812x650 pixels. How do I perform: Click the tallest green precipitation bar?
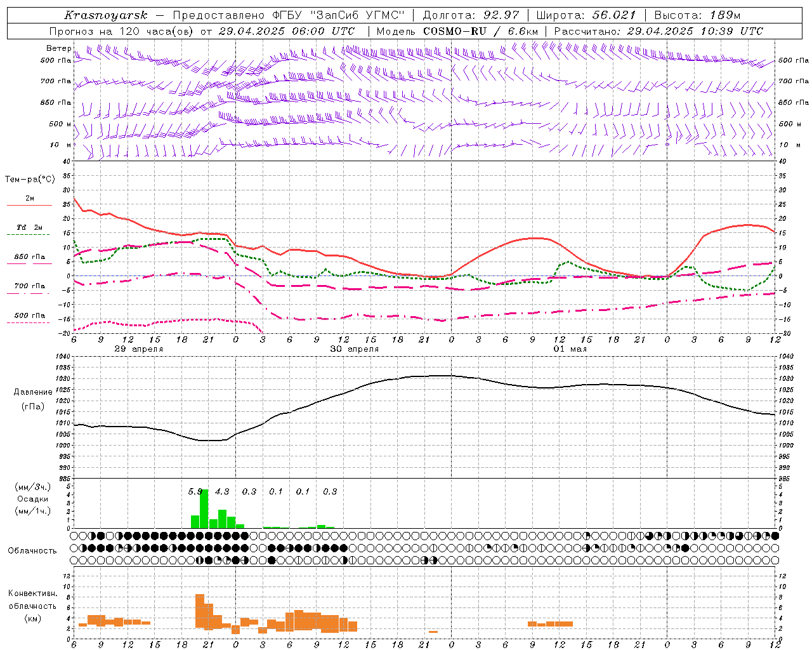[x=204, y=509]
